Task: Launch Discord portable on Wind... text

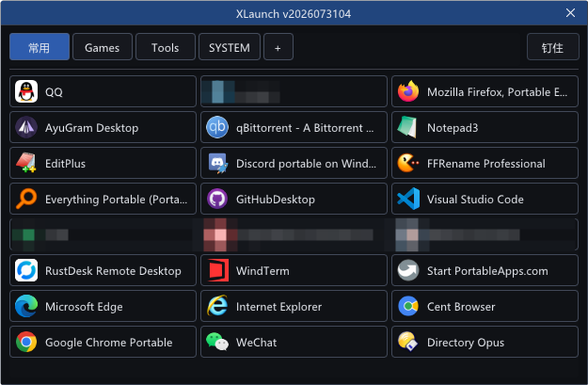Action: [x=306, y=164]
